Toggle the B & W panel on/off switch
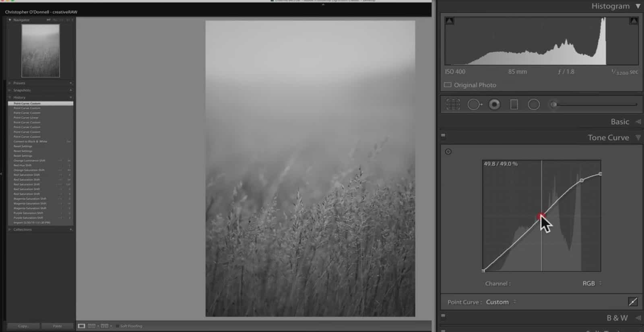The image size is (644, 332). tap(443, 316)
